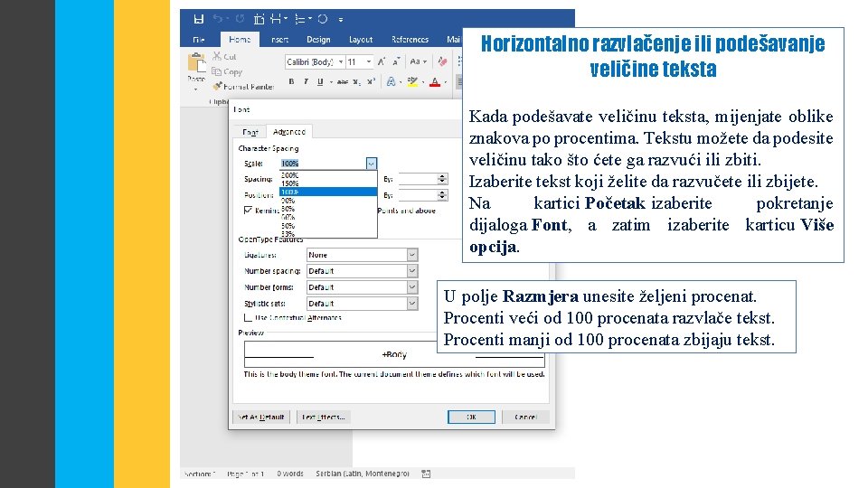
Task: Enable Use Contextual Alternates checkbox
Action: click(248, 317)
